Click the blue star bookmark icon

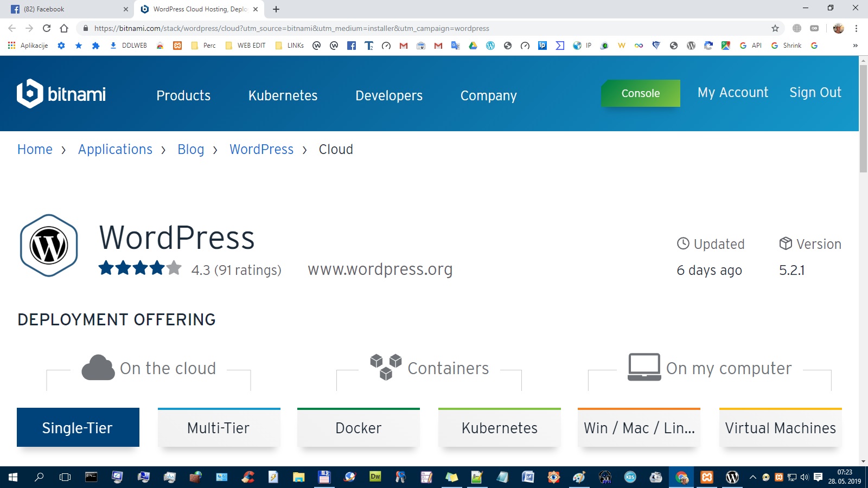tap(79, 46)
